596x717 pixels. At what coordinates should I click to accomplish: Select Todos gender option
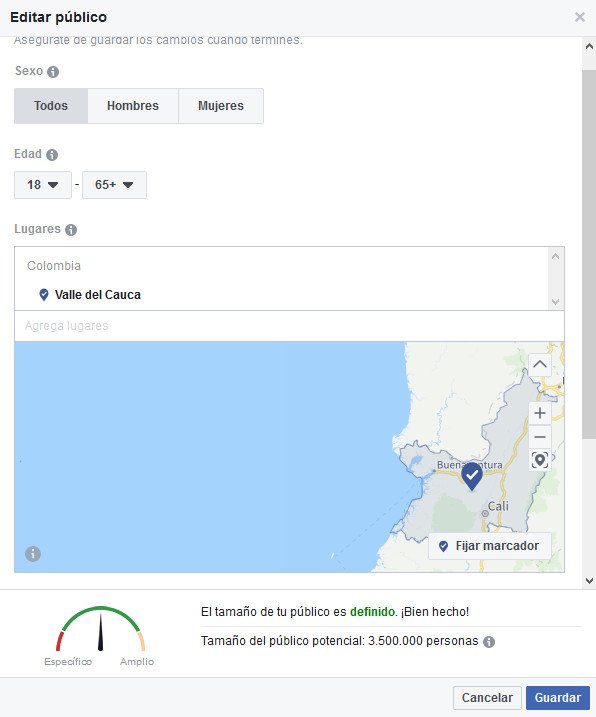point(51,106)
